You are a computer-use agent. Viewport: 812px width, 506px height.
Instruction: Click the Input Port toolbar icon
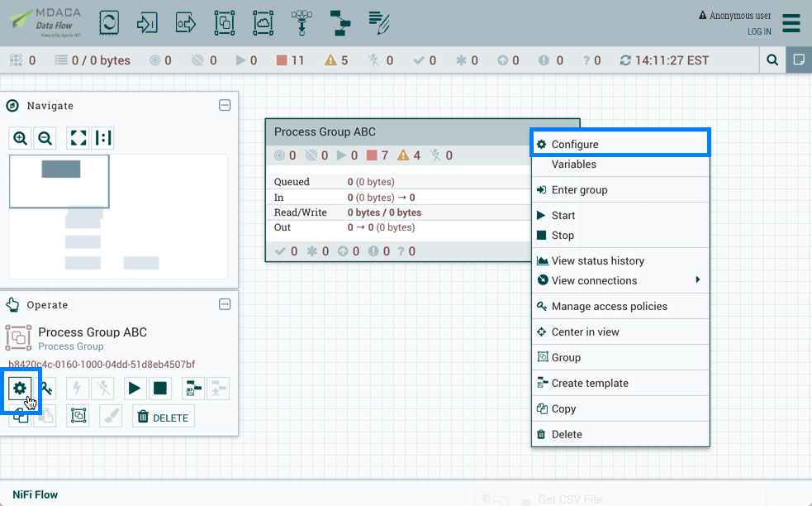(x=147, y=22)
